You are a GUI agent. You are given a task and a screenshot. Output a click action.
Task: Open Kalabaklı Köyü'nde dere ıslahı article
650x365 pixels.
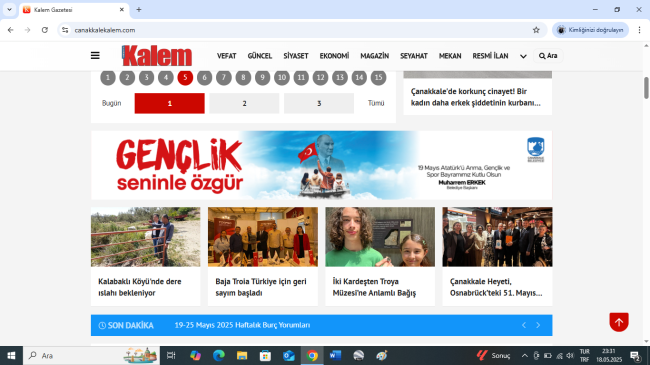coord(140,287)
